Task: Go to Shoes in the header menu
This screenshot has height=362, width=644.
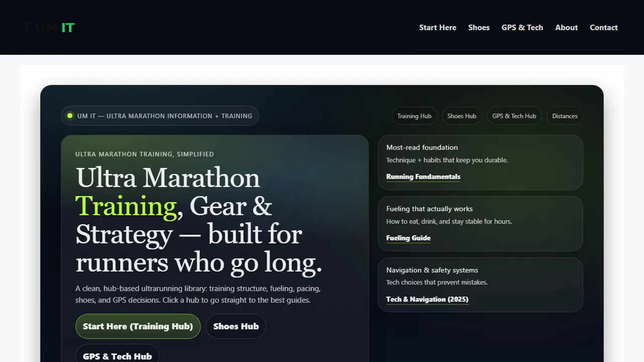Action: [478, 28]
